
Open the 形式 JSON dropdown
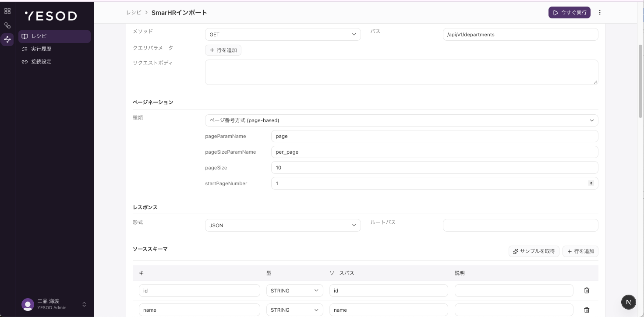pyautogui.click(x=283, y=225)
